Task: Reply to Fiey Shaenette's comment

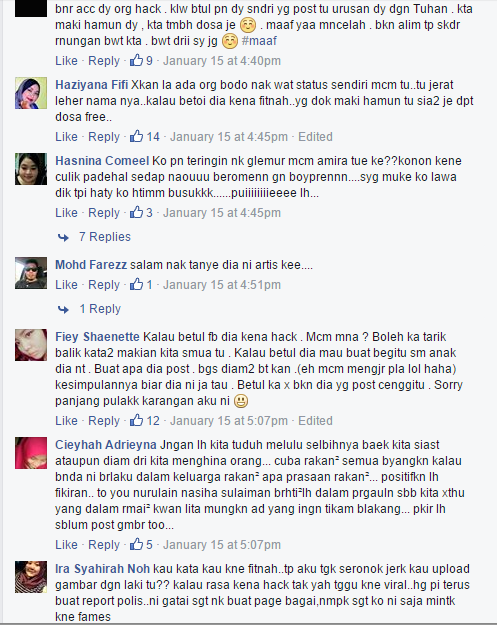Action: tap(104, 421)
